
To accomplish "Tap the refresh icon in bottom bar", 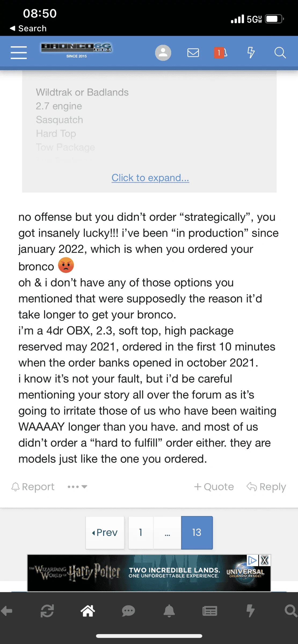I will pos(47,611).
